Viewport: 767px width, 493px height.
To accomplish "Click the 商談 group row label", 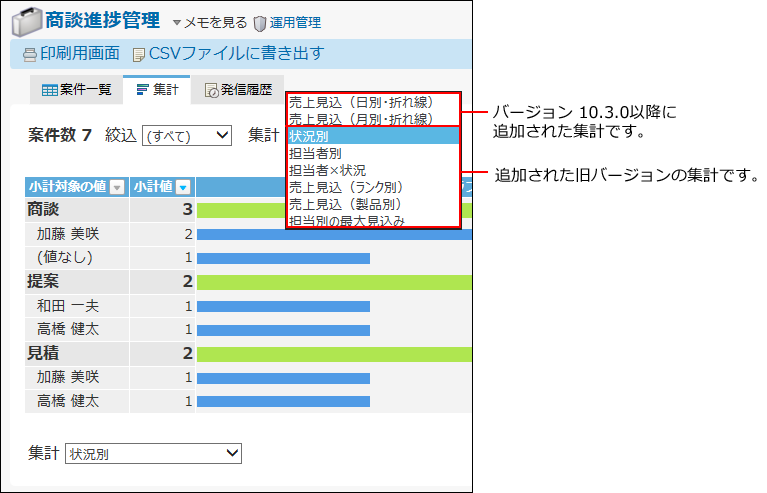I will 43,209.
